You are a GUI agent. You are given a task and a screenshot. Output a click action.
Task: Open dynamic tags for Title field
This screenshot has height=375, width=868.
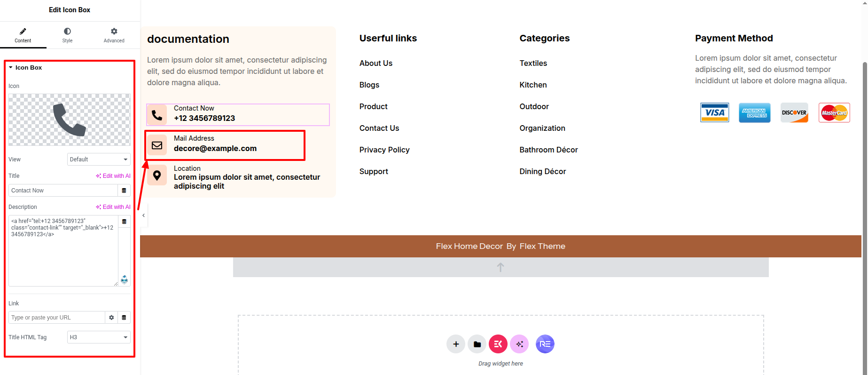(124, 191)
